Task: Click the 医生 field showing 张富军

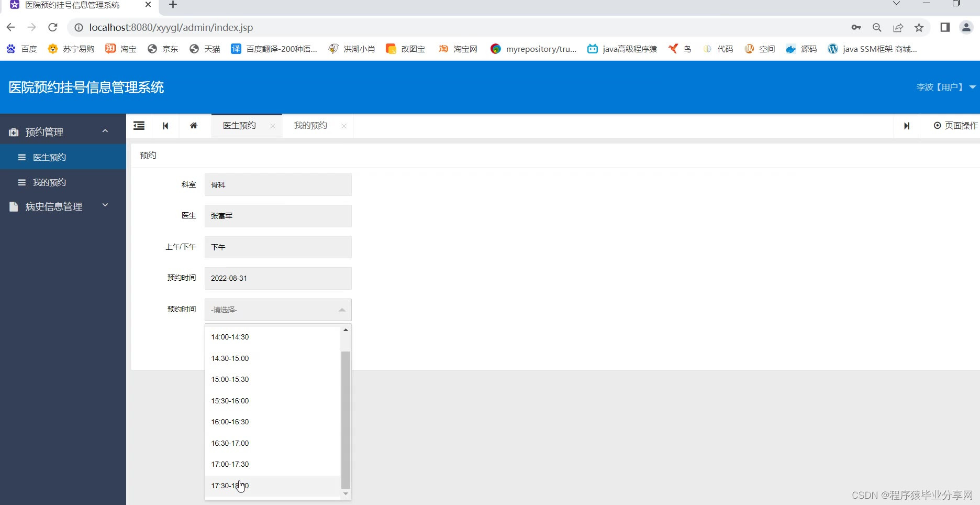Action: (278, 216)
